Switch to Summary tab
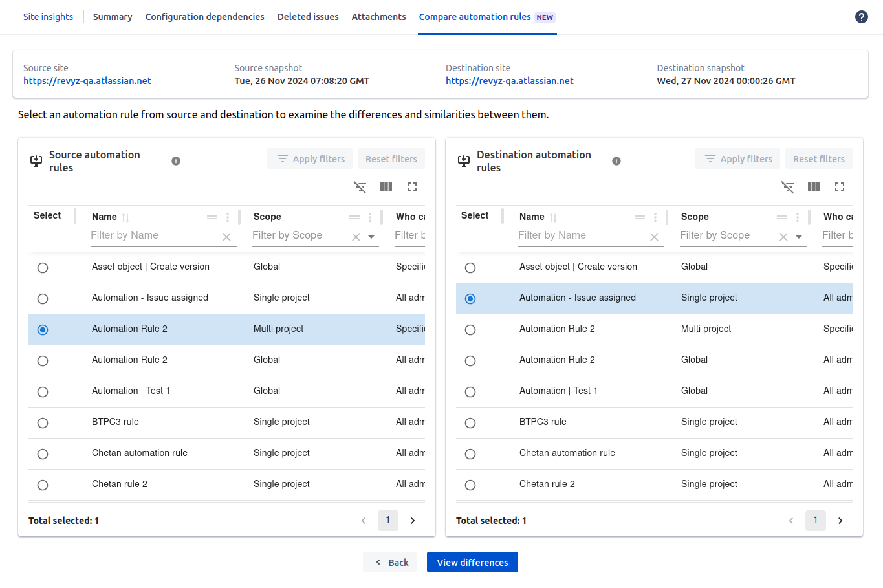 click(113, 17)
